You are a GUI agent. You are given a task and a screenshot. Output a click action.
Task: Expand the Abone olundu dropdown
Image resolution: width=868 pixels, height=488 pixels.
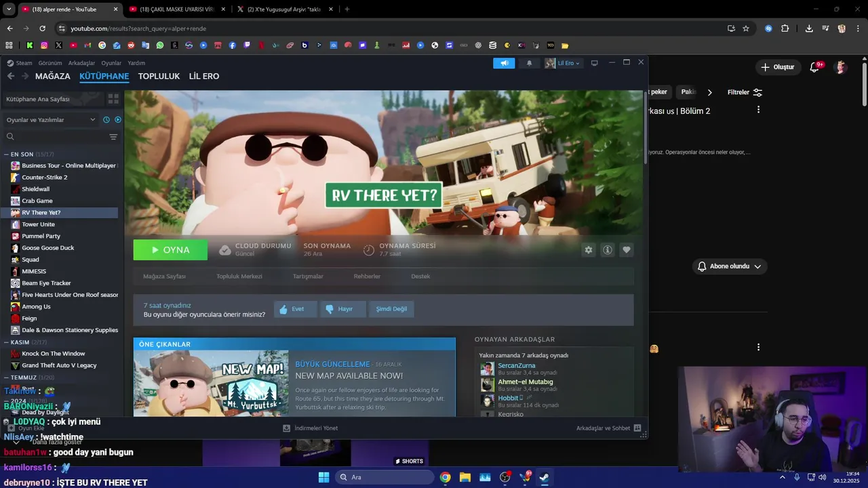point(730,266)
